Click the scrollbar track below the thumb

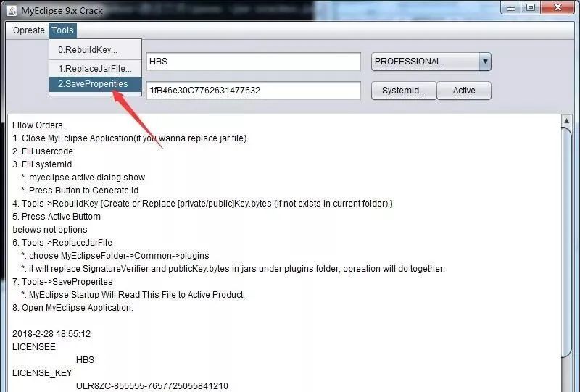tap(567, 373)
